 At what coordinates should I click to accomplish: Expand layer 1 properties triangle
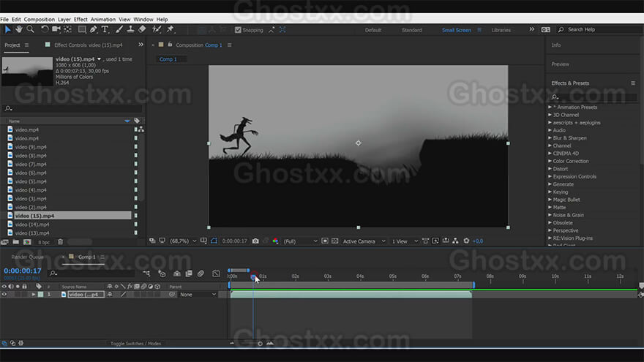coord(34,294)
